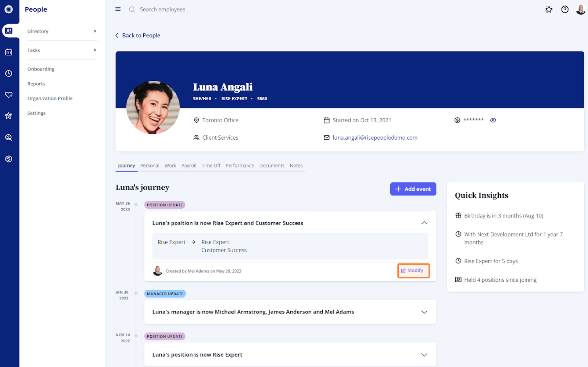Switch to the Documents tab

click(272, 166)
